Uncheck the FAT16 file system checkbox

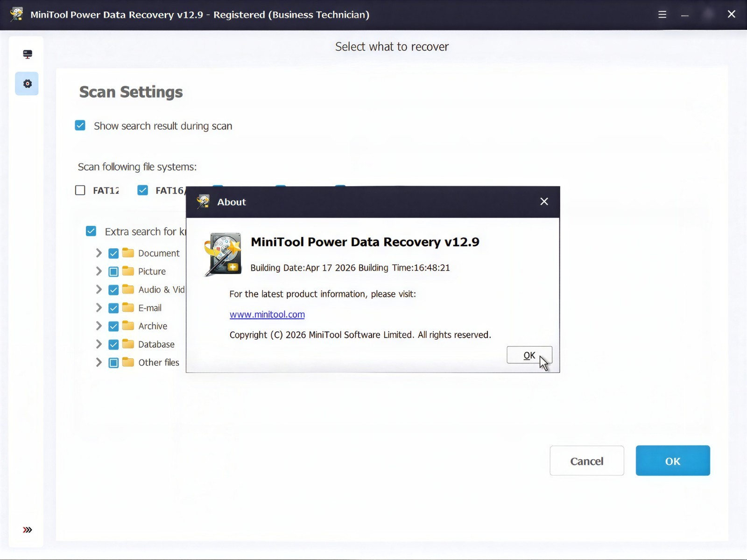click(x=143, y=190)
